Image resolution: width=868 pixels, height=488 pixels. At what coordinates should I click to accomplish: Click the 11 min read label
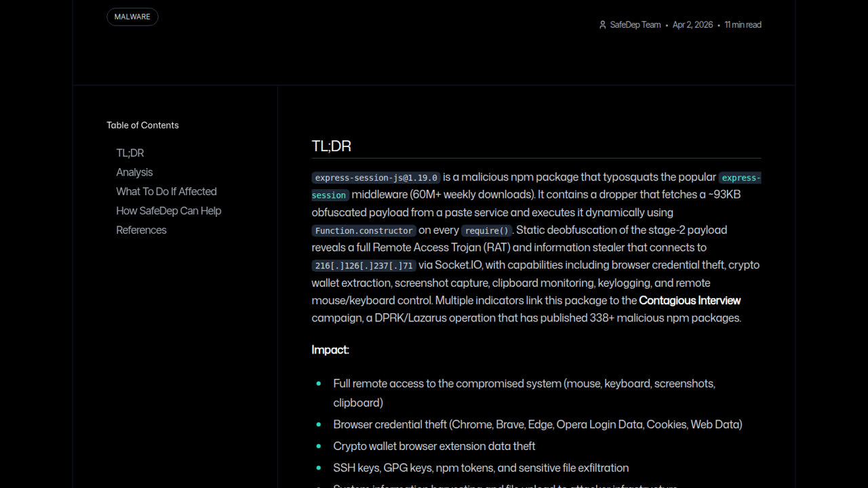pyautogui.click(x=743, y=25)
